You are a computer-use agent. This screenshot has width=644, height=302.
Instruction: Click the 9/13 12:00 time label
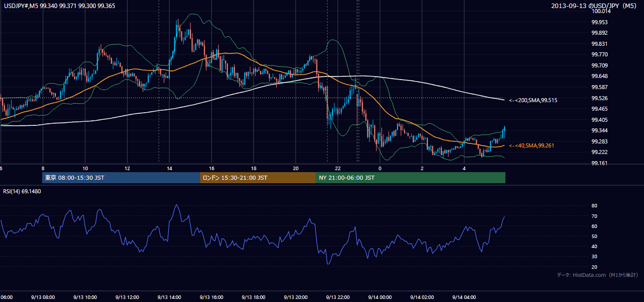(127, 297)
